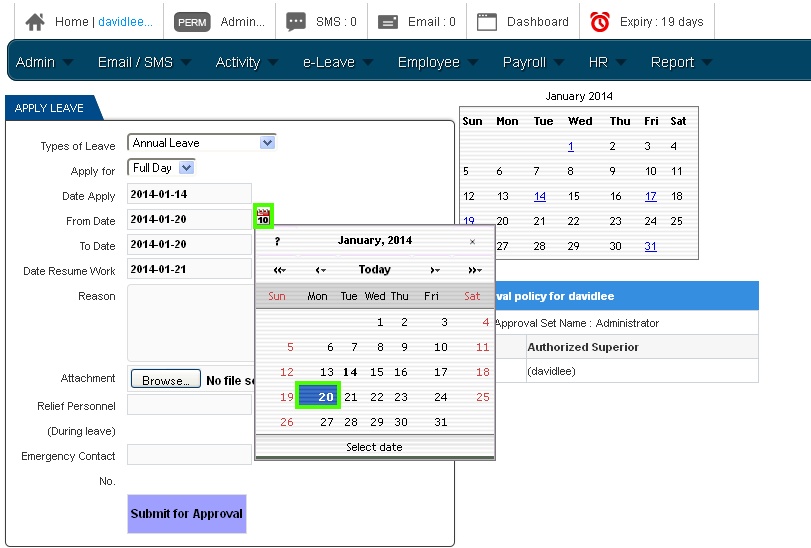Open the Payroll menu
The height and width of the screenshot is (548, 811).
(x=533, y=62)
